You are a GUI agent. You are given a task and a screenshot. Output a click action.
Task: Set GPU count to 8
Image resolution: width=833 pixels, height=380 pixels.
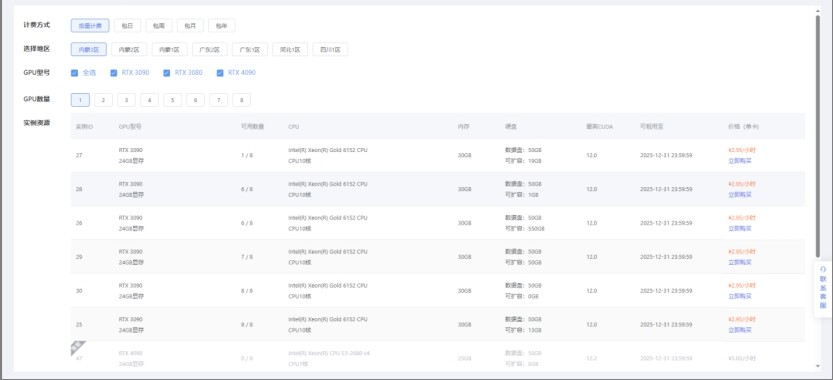(x=241, y=100)
